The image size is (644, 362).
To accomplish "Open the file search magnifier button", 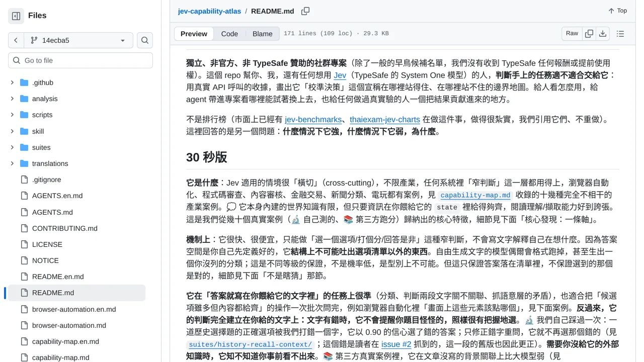I will pos(145,40).
